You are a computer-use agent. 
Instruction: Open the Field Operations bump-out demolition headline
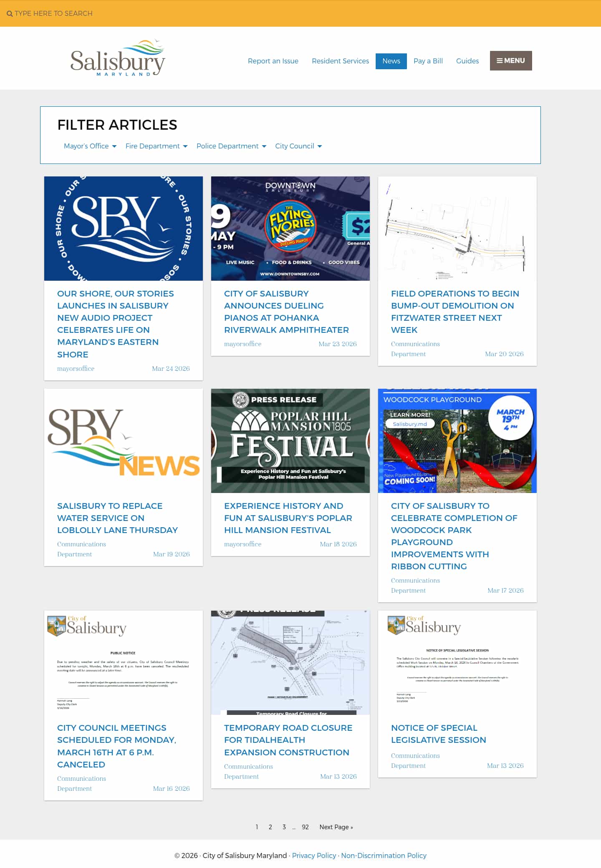coord(455,312)
